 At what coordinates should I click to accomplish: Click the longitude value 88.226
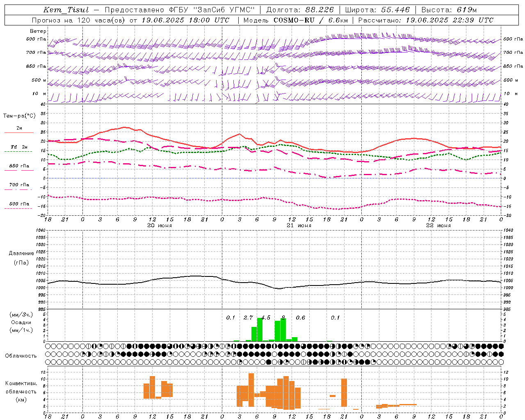point(320,10)
